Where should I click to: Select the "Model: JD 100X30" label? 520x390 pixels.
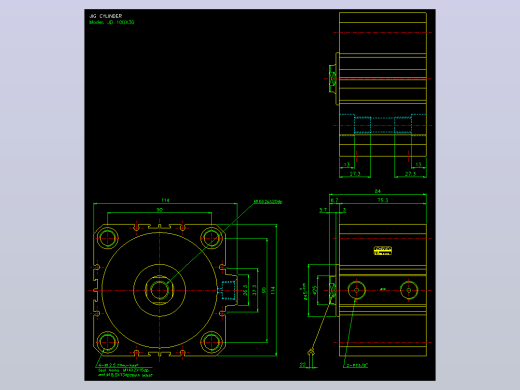(x=112, y=22)
